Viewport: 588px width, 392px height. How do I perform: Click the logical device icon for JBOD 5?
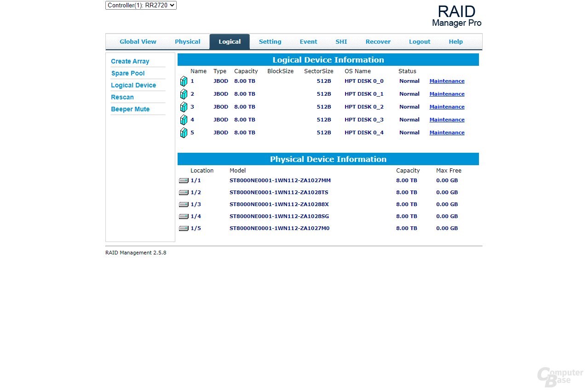[184, 133]
